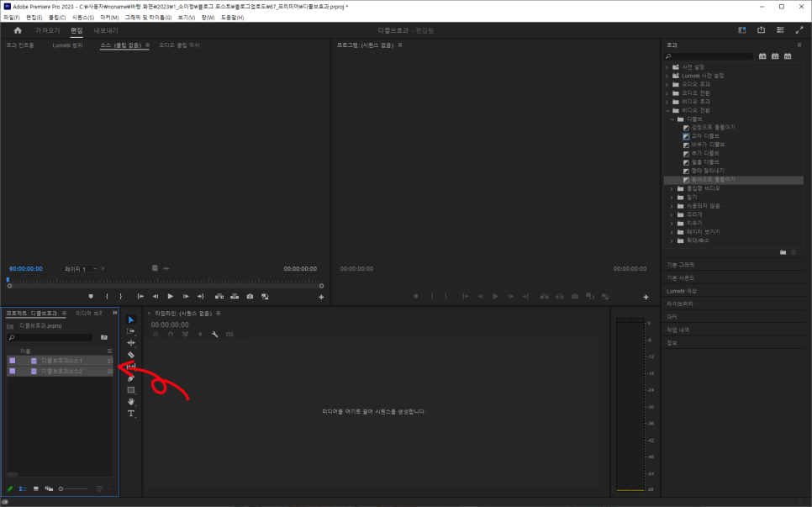The image size is (812, 507).
Task: Adjust the project panel thumbnail zoom slider
Action: (72, 489)
